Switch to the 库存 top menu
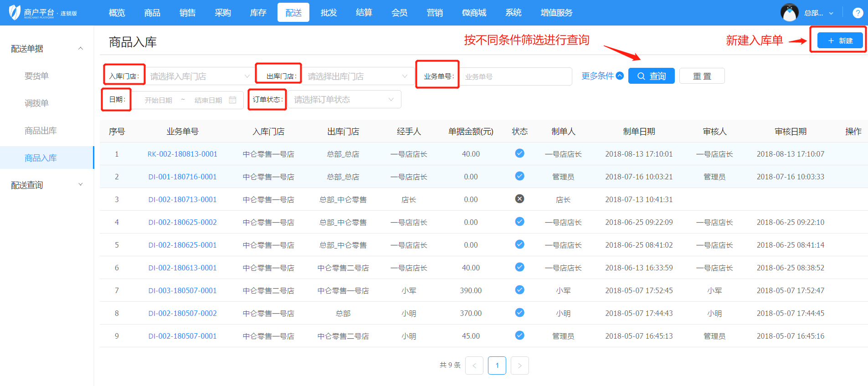Screen dimensions: 868x386 (x=258, y=13)
